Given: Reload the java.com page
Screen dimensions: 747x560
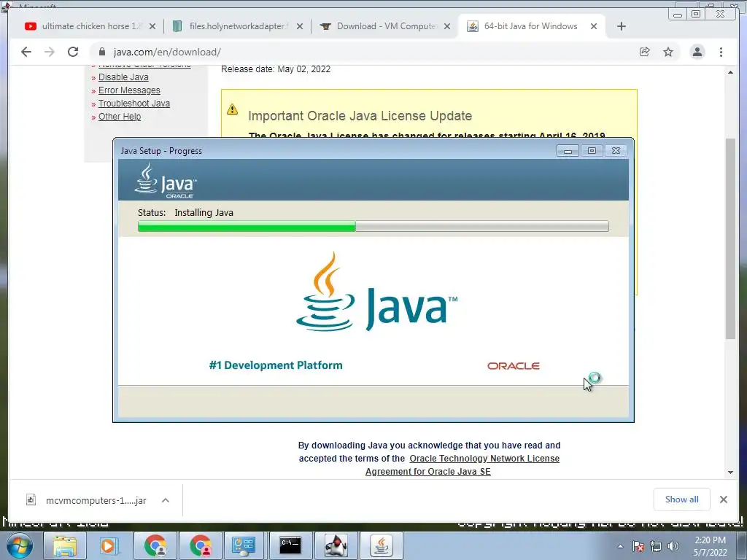Looking at the screenshot, I should [x=73, y=52].
